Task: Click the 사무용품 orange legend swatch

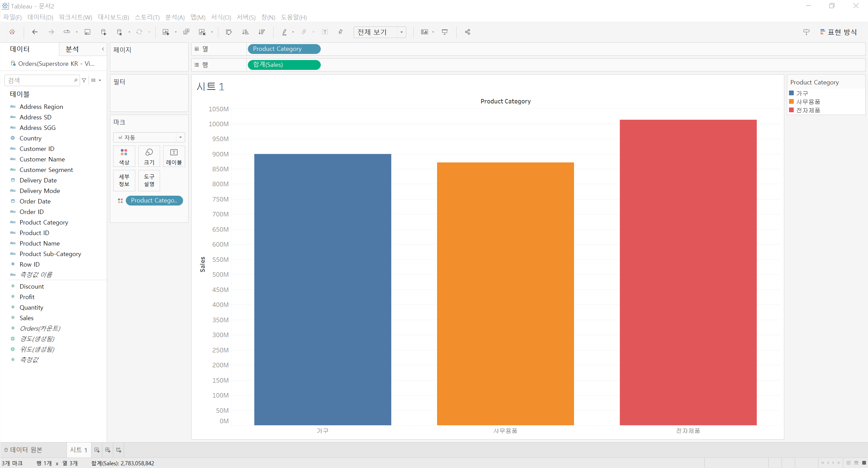Action: tap(791, 101)
